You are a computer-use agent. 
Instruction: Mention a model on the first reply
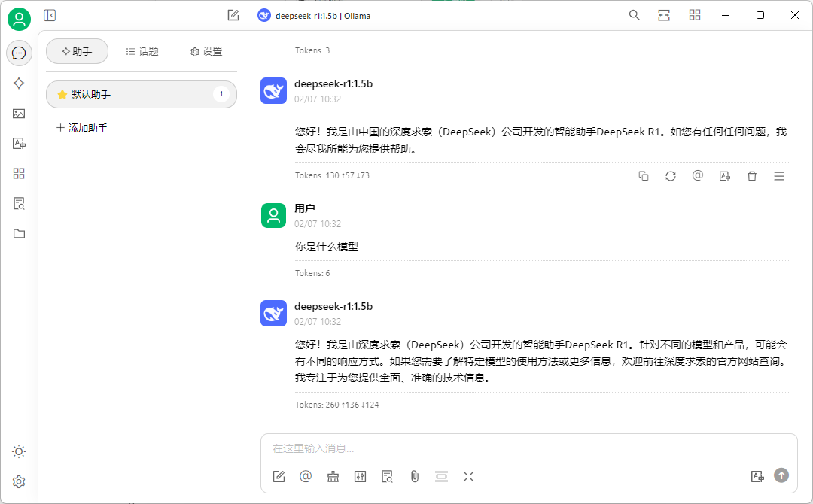[698, 175]
